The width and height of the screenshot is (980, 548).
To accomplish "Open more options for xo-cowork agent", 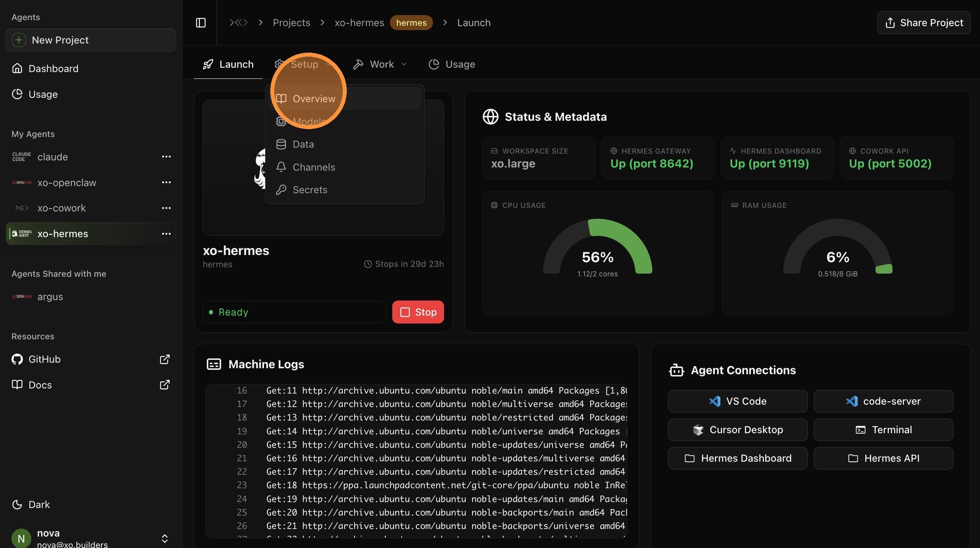I will 166,208.
